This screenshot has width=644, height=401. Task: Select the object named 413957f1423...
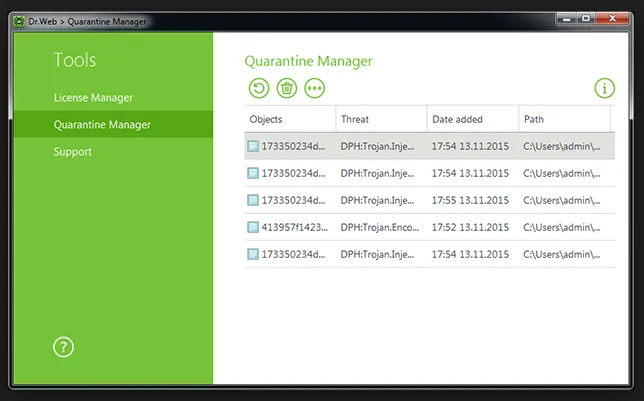coord(294,227)
